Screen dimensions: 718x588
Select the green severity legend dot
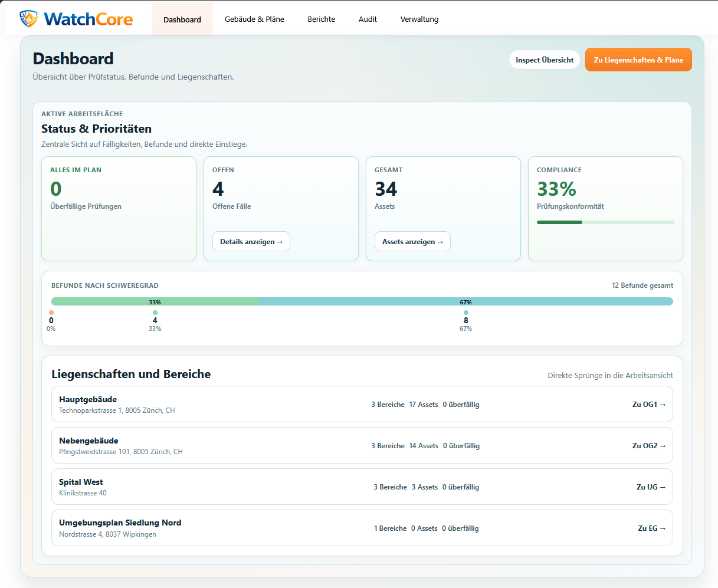[x=155, y=312]
